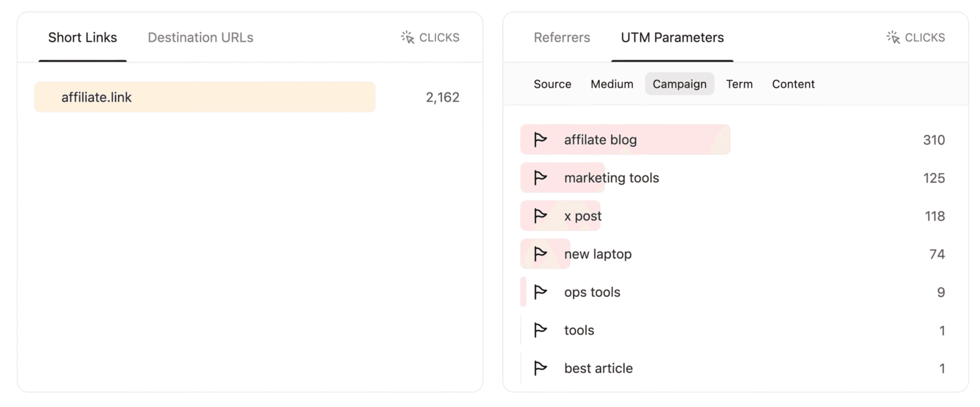Click the flag icon beside "new laptop"
980x407 pixels.
tap(540, 254)
